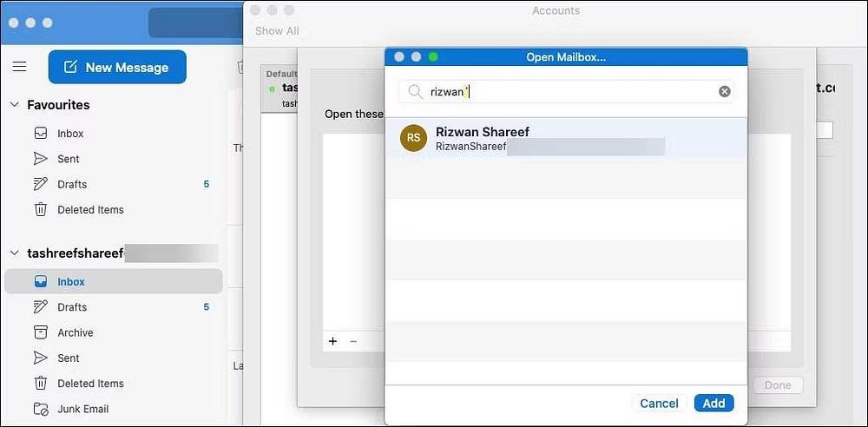Image resolution: width=868 pixels, height=427 pixels.
Task: Click the Sent icon under Favourites
Action: 40,159
